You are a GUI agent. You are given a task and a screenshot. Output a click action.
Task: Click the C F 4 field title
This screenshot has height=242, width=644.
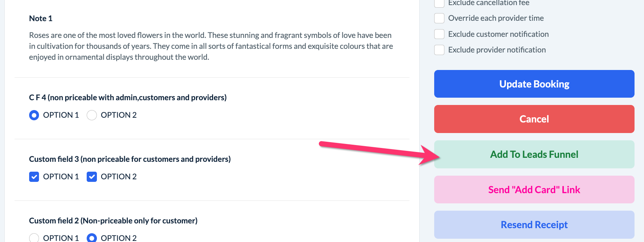click(128, 98)
